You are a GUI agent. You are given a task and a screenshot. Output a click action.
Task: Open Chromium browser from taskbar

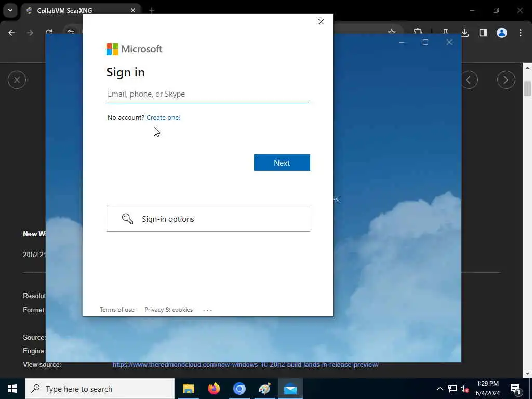pos(239,389)
